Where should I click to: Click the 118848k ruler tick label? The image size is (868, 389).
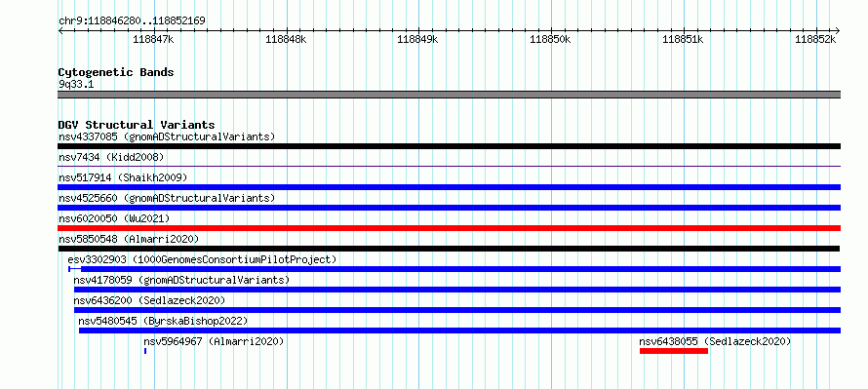[286, 40]
